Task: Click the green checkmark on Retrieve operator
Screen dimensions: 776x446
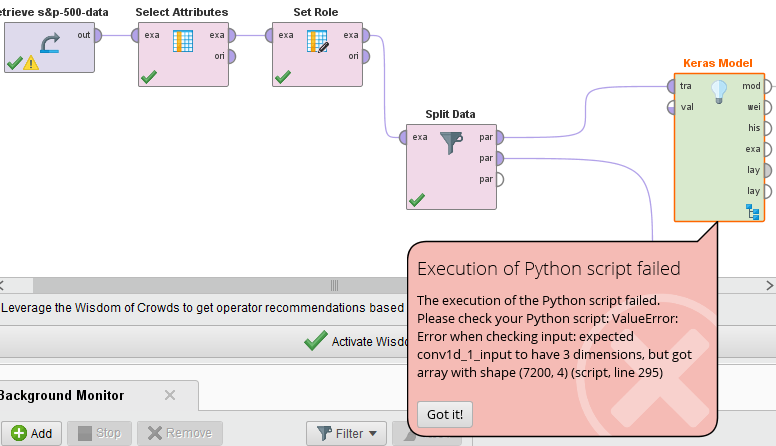Action: [14, 63]
